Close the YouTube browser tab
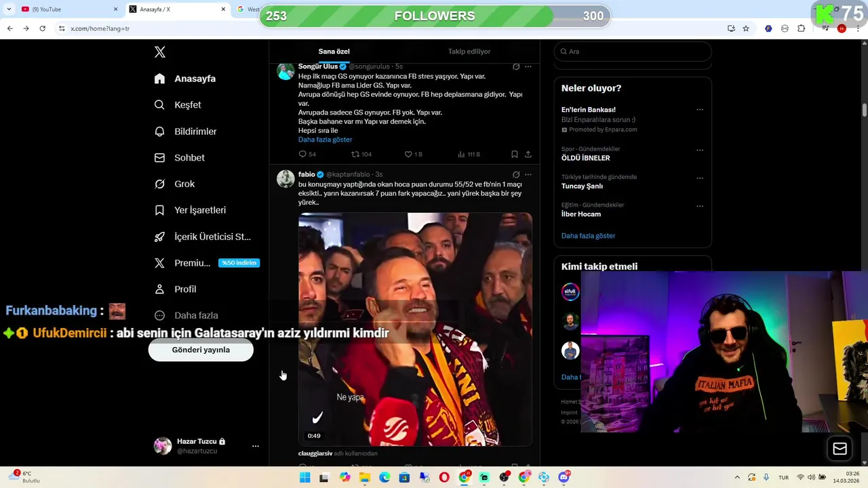This screenshot has height=488, width=868. [x=115, y=9]
